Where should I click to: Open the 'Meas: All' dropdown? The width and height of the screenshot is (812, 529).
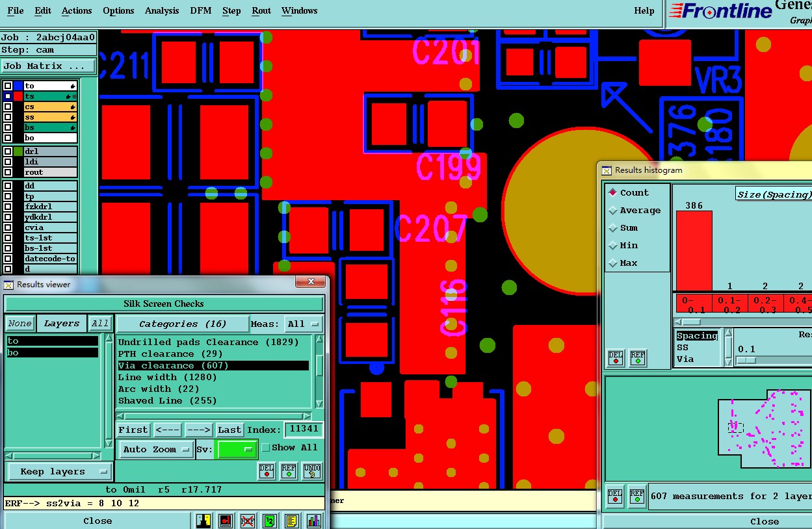[x=304, y=324]
